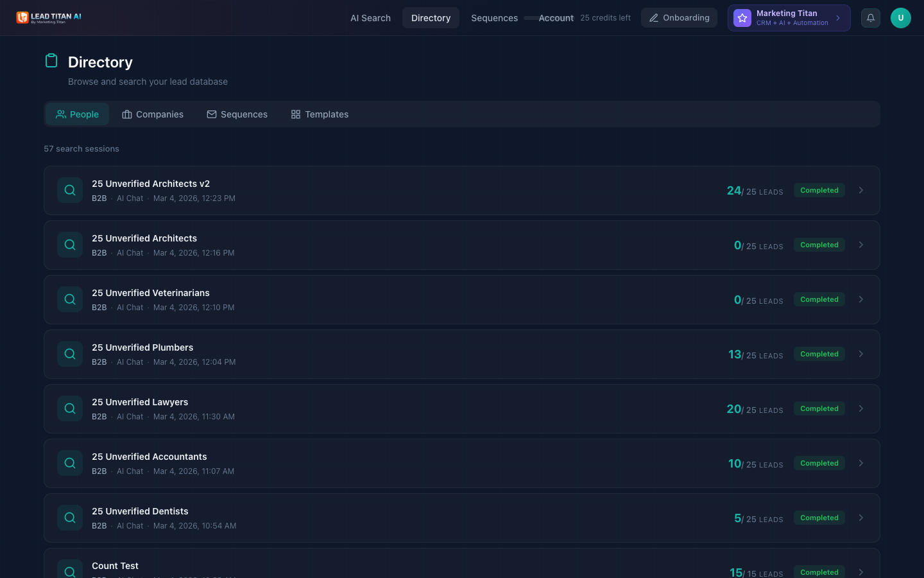Click the briefcase icon on the Companies tab

coord(128,114)
